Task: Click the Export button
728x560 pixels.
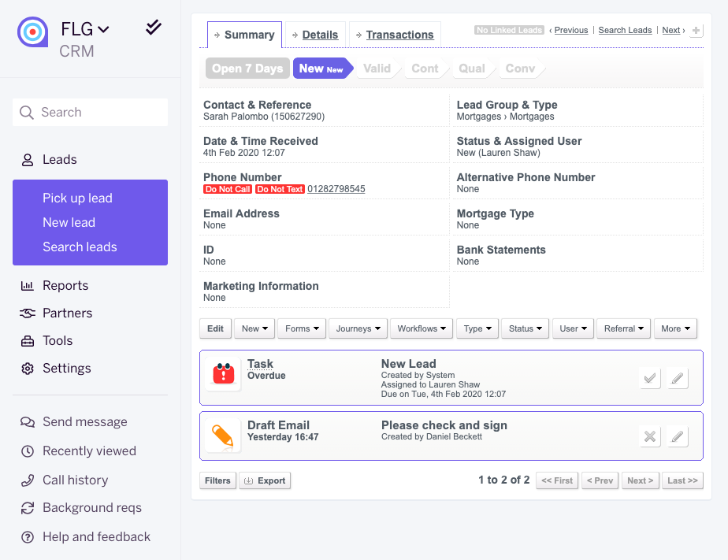Action: tap(265, 480)
